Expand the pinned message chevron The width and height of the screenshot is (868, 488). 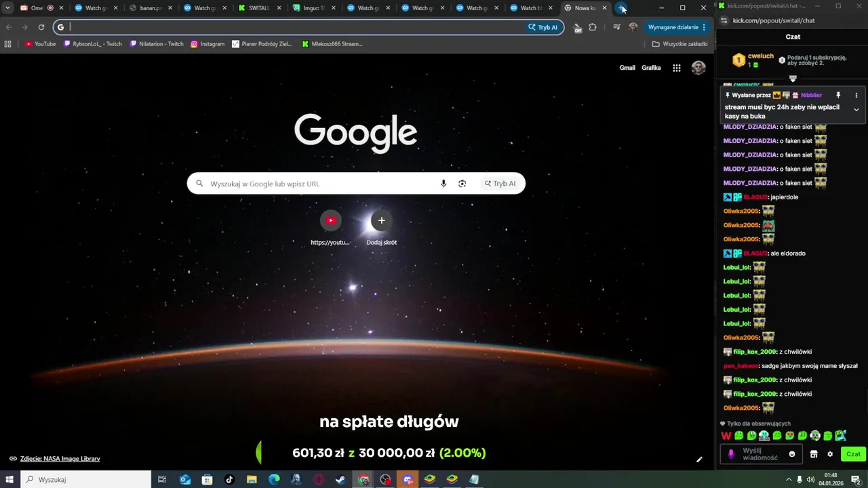(856, 110)
